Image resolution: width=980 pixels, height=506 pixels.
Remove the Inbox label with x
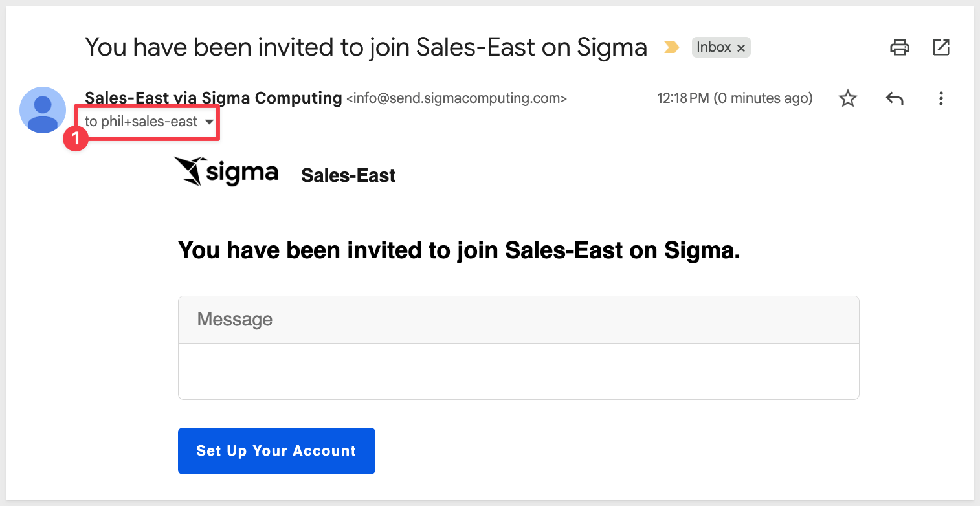click(741, 48)
